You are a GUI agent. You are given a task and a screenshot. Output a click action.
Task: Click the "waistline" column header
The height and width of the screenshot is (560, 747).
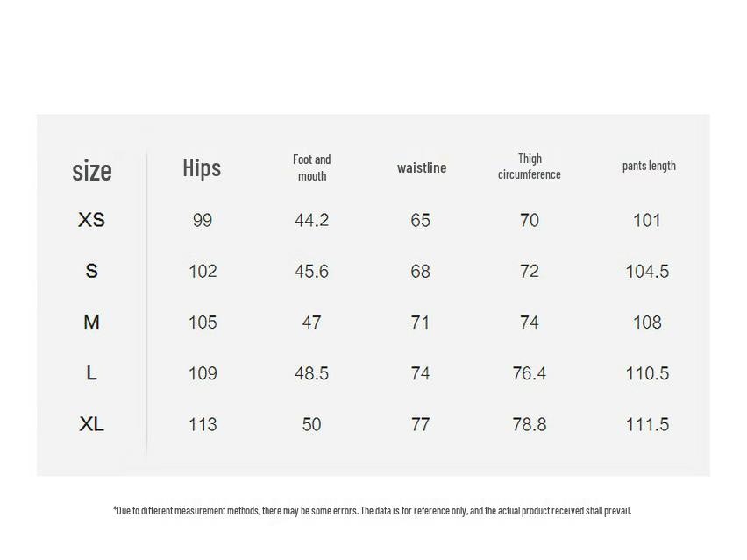[x=422, y=167]
